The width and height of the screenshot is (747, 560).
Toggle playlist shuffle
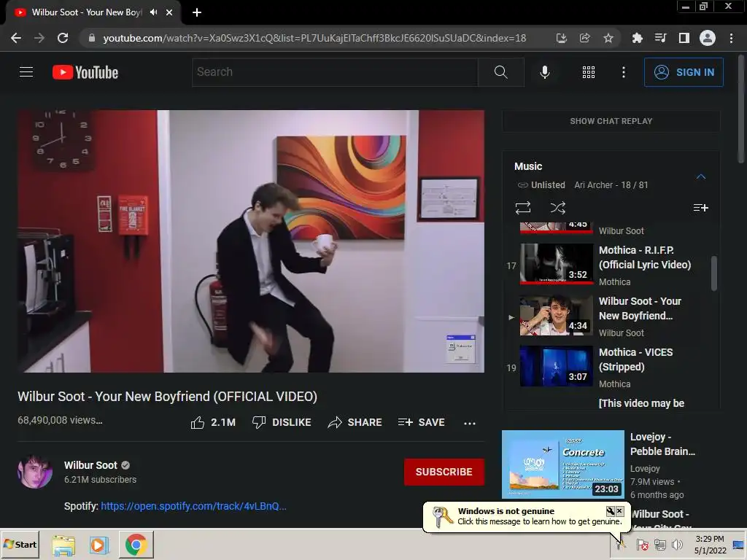click(x=557, y=208)
